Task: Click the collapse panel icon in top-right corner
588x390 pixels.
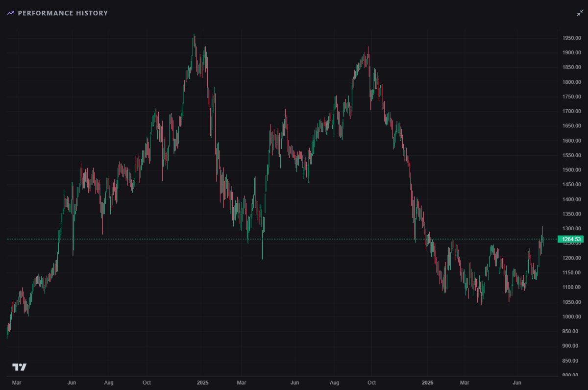Action: pos(580,13)
